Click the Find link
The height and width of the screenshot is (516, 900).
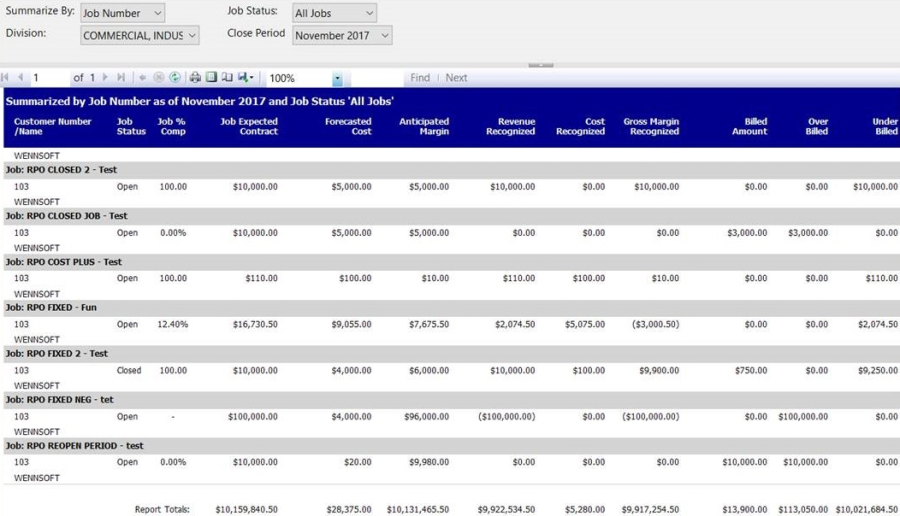pos(420,78)
